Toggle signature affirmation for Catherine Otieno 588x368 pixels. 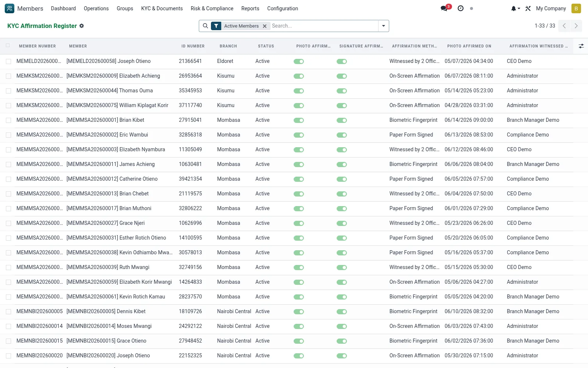click(342, 179)
